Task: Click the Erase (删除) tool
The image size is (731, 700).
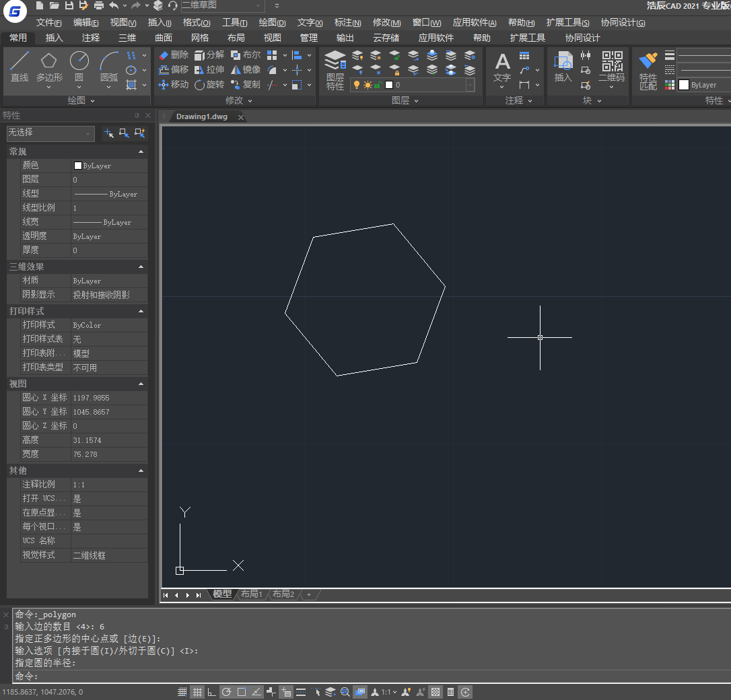Action: click(174, 55)
